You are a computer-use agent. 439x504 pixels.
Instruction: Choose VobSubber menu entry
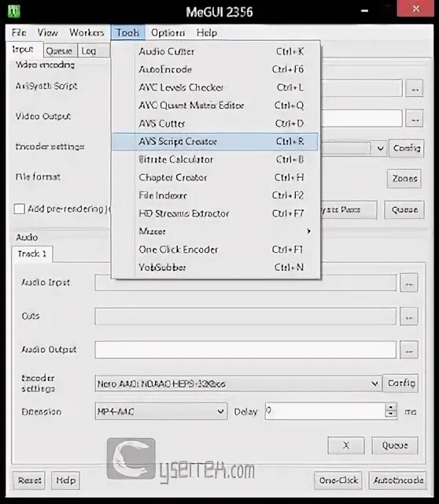coord(215,268)
